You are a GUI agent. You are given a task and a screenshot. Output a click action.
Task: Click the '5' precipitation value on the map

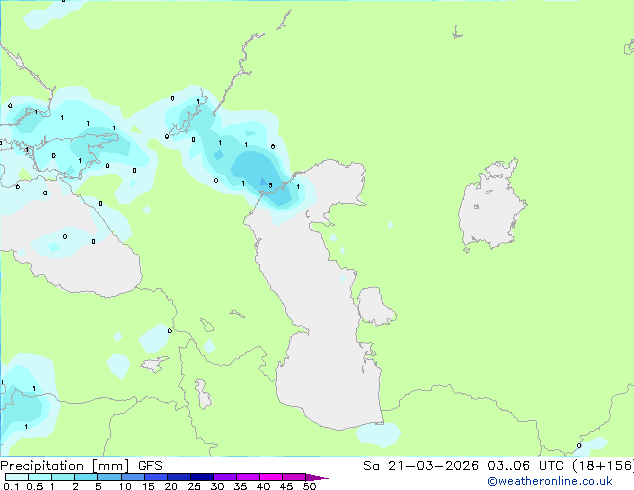click(271, 186)
